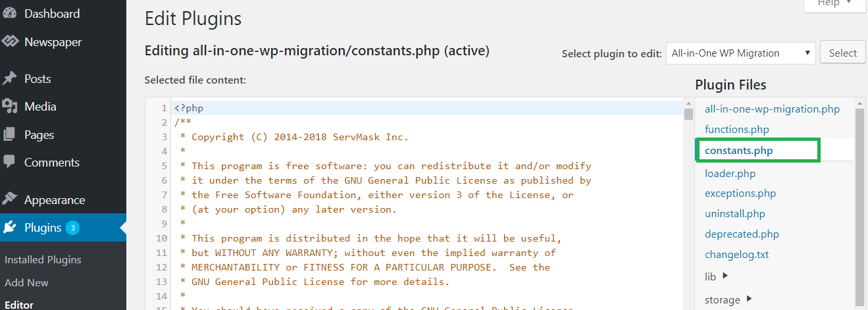Open the uninstall.php file
Screen dimensions: 868x310
(734, 214)
